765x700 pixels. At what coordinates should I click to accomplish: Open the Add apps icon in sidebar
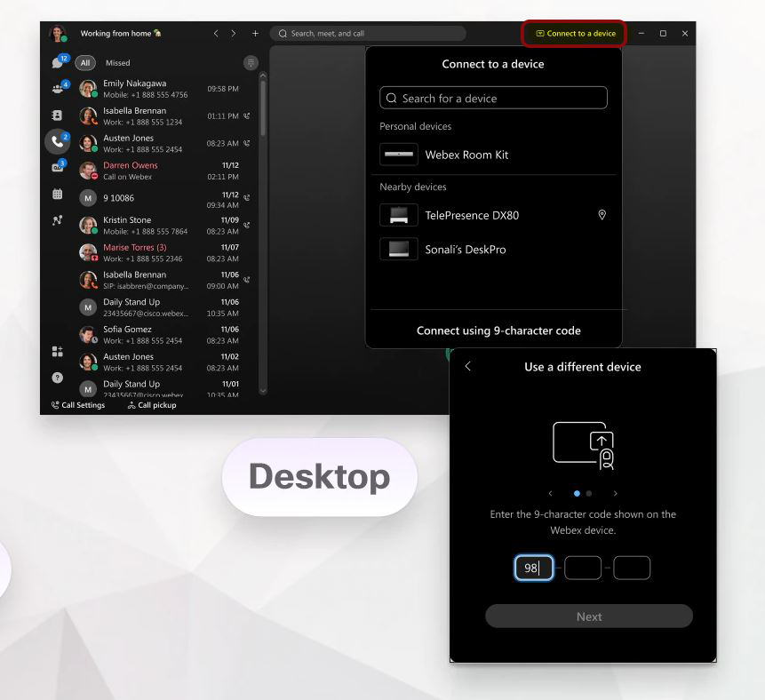tap(58, 352)
